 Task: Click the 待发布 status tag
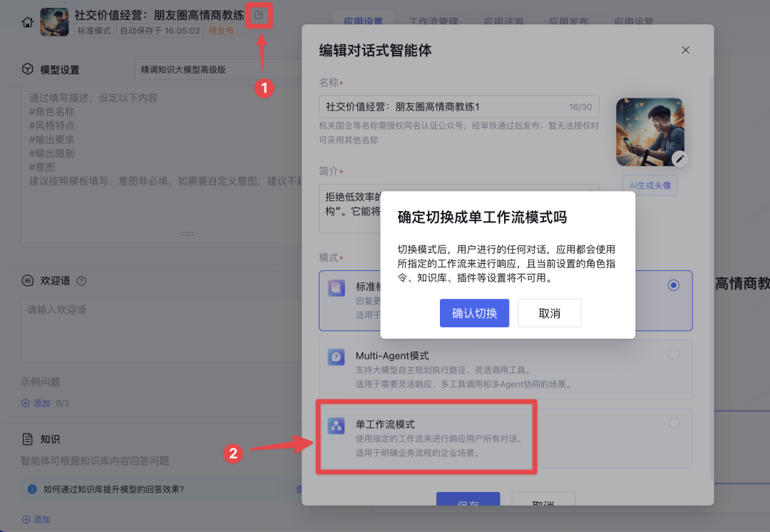coord(221,31)
